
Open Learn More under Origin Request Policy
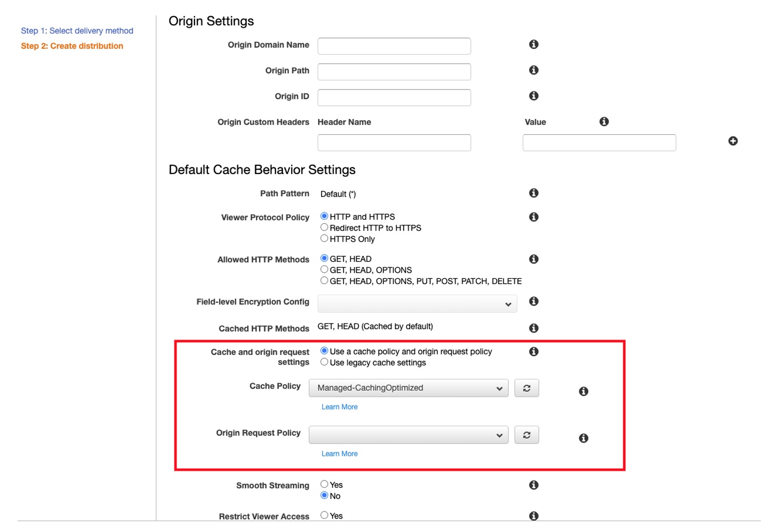coord(340,454)
